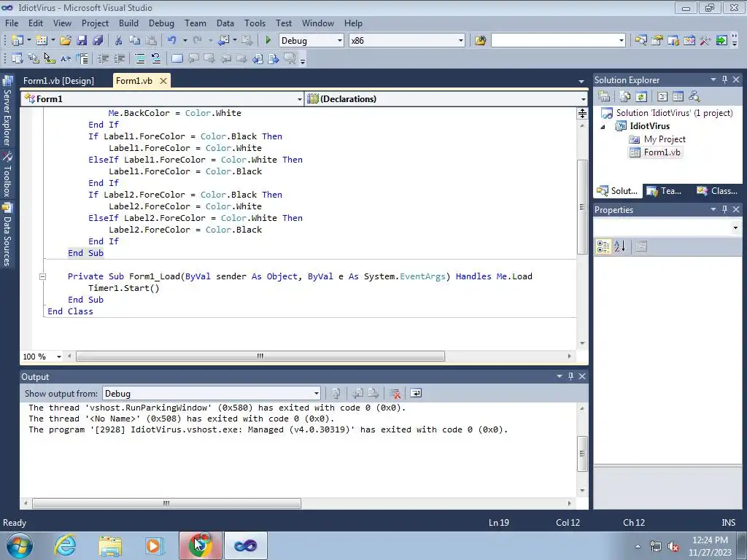Click View Designer icon in Solution Explorer
Image resolution: width=747 pixels, height=560 pixels.
(678, 97)
